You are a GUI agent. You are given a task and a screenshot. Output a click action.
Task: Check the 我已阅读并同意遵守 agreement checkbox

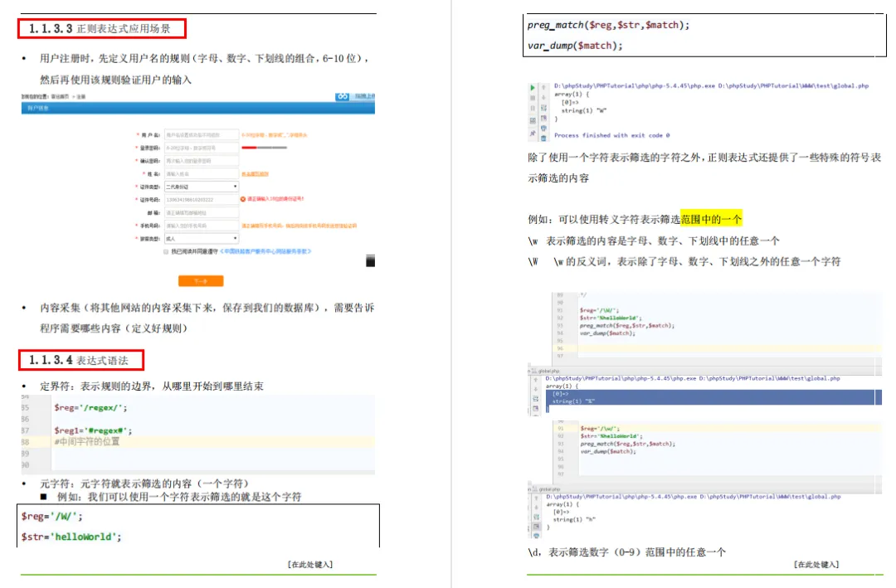(165, 252)
